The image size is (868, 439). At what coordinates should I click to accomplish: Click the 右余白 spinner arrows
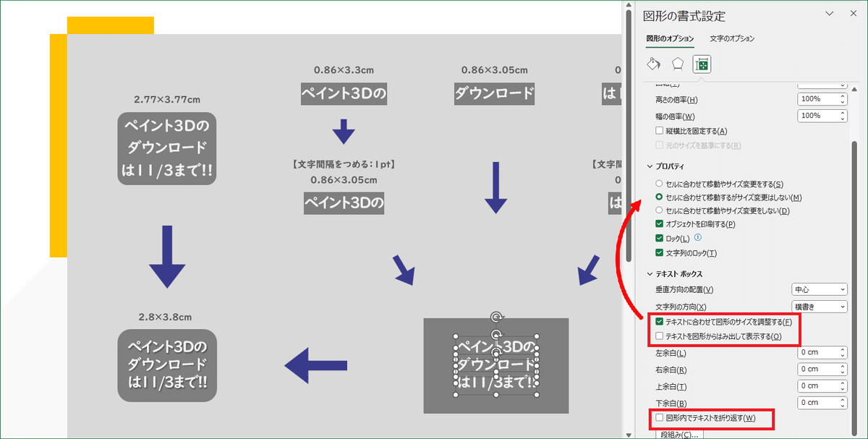point(842,370)
